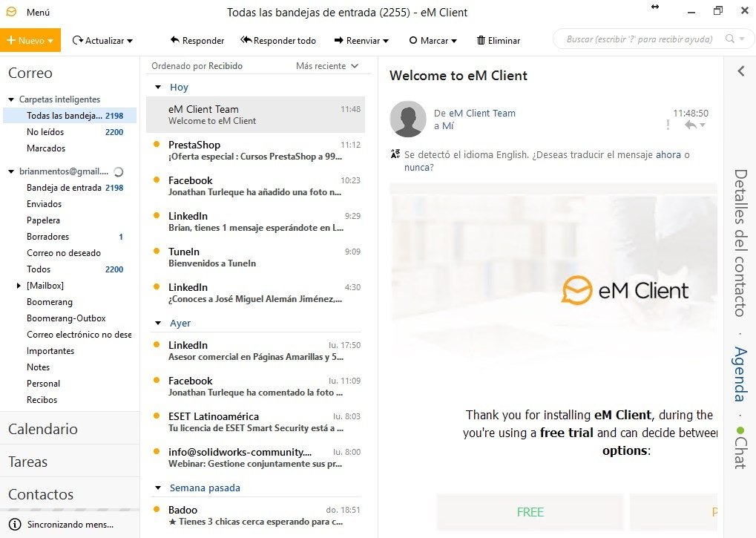Toggle unread dot on PrestaShop email
This screenshot has width=756, height=538.
point(157,144)
